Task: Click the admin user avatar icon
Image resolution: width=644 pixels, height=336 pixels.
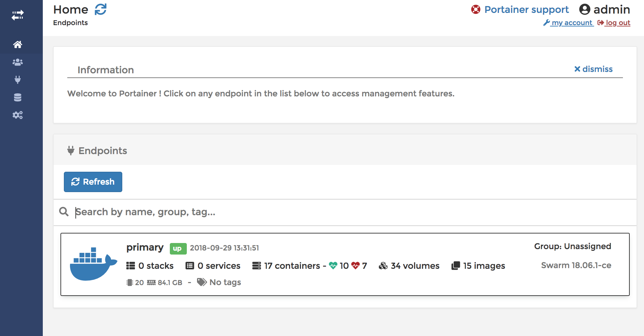Action: pos(585,10)
